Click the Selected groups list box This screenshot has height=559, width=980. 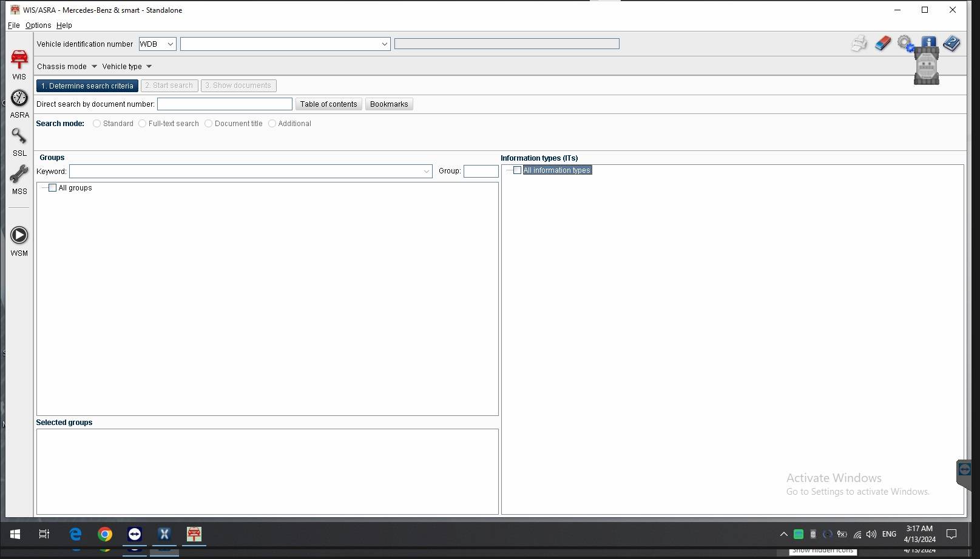(268, 472)
